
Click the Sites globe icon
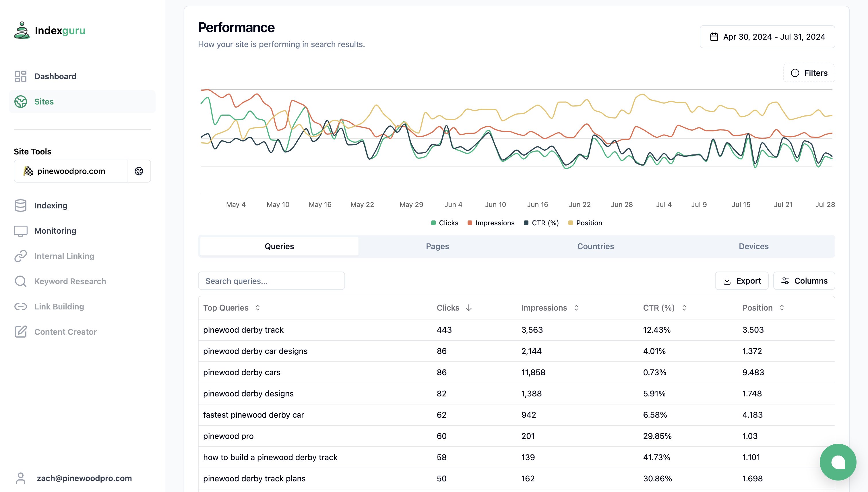[21, 102]
